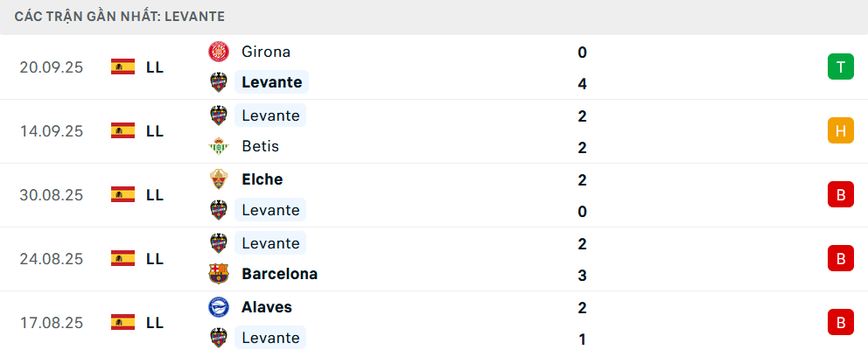This screenshot has width=868, height=350.
Task: Click the Alaves club crest icon
Action: pyautogui.click(x=218, y=307)
